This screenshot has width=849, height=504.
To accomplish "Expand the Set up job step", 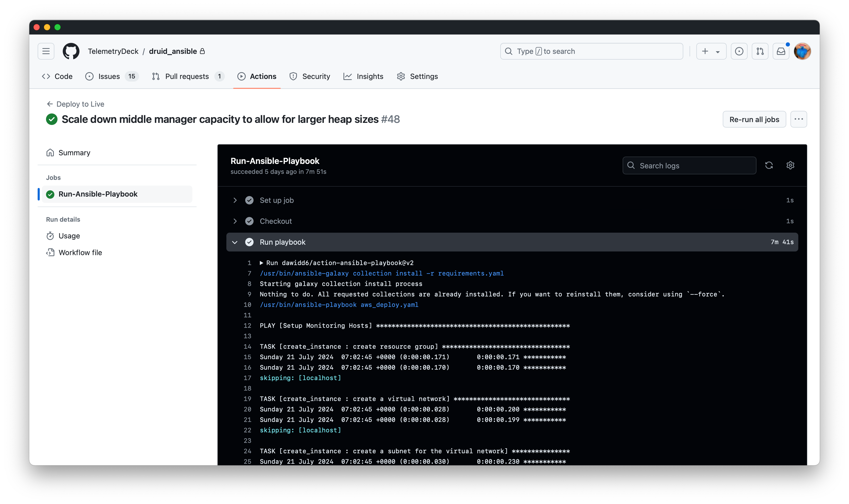I will coord(235,201).
